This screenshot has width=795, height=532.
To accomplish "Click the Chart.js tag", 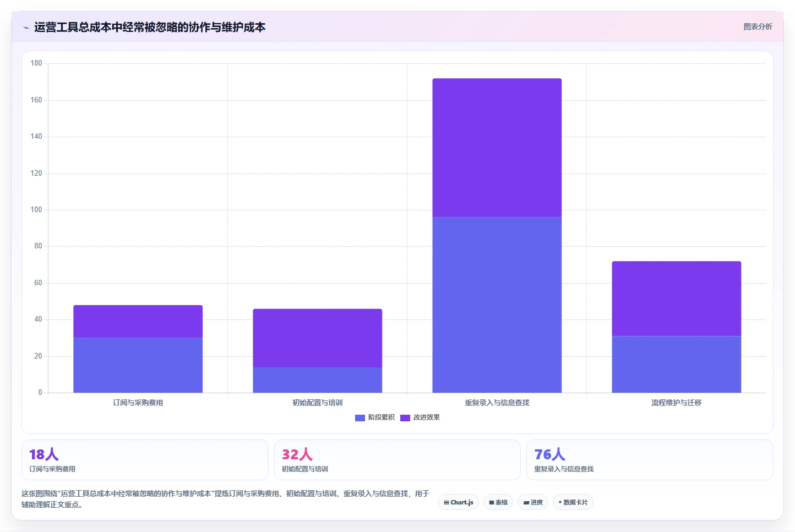I will (x=459, y=502).
